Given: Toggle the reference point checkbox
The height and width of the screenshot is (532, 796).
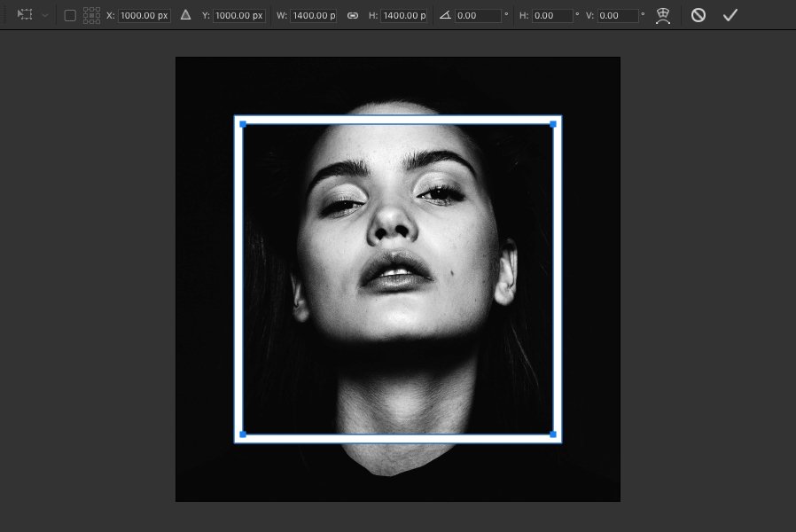Looking at the screenshot, I should click(x=70, y=16).
